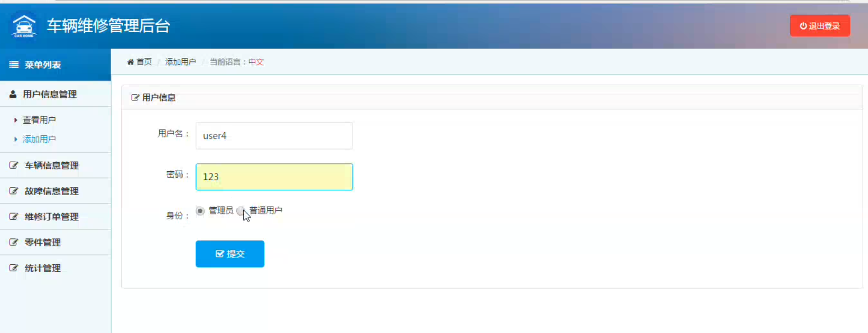Expand the 车辆信息管理 sidebar menu

pos(56,165)
